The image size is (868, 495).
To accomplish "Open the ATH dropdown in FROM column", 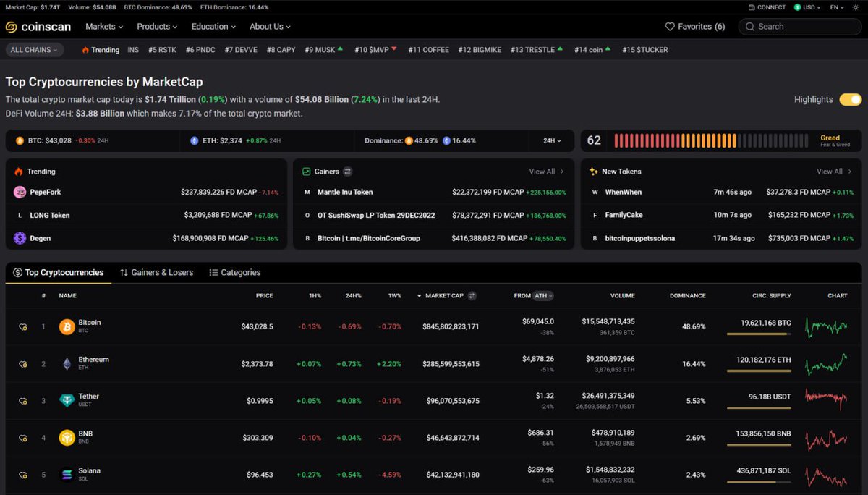I will 543,295.
